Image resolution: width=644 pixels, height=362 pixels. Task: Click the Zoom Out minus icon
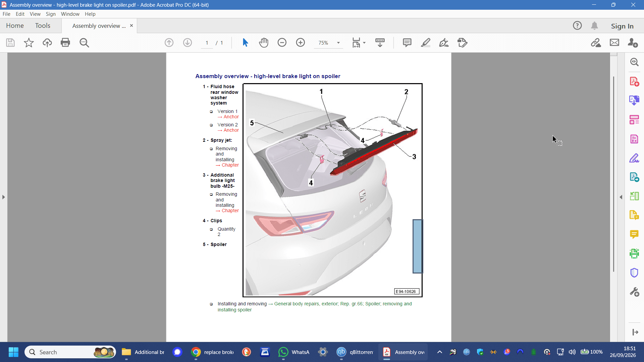[282, 43]
